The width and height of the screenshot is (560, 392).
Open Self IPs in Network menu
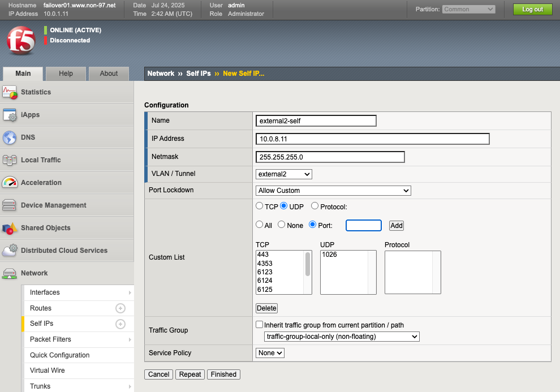pos(41,324)
